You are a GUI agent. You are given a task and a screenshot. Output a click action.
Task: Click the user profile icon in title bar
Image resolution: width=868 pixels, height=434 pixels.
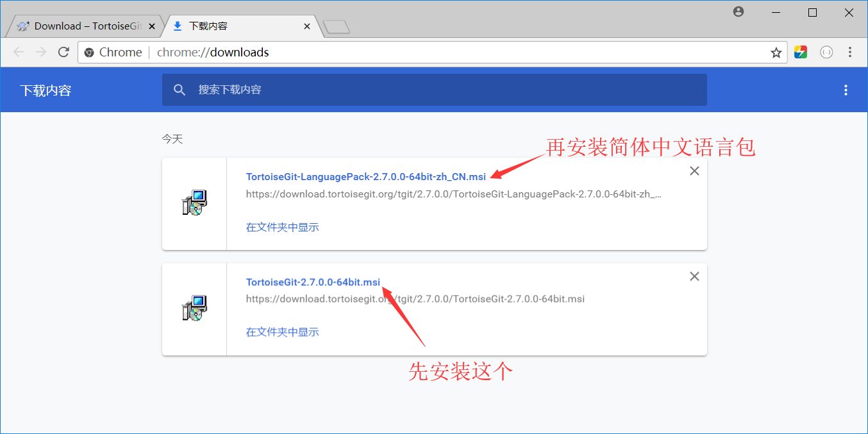[x=739, y=12]
